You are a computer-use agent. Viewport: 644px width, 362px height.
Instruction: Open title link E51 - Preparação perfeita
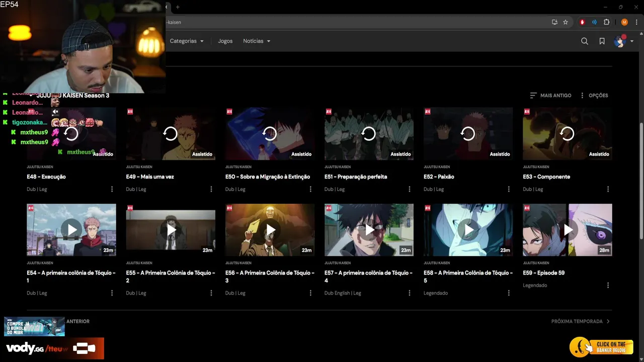tap(356, 177)
